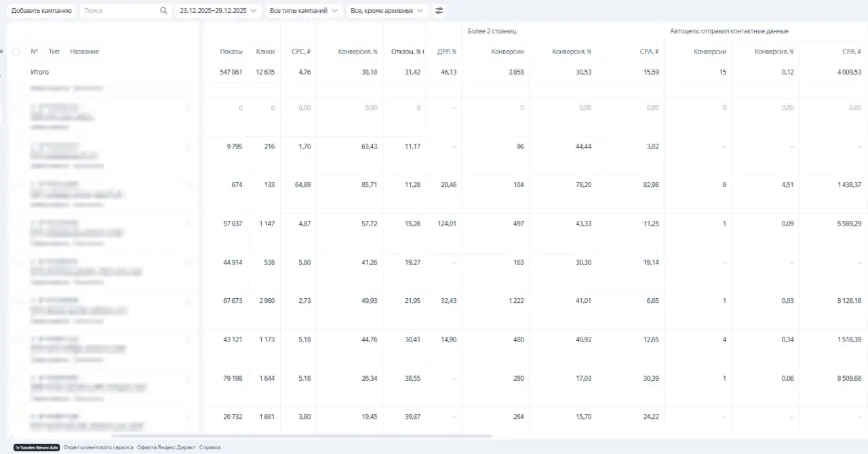
Task: Select total bounce rate value 31,42
Action: [412, 72]
